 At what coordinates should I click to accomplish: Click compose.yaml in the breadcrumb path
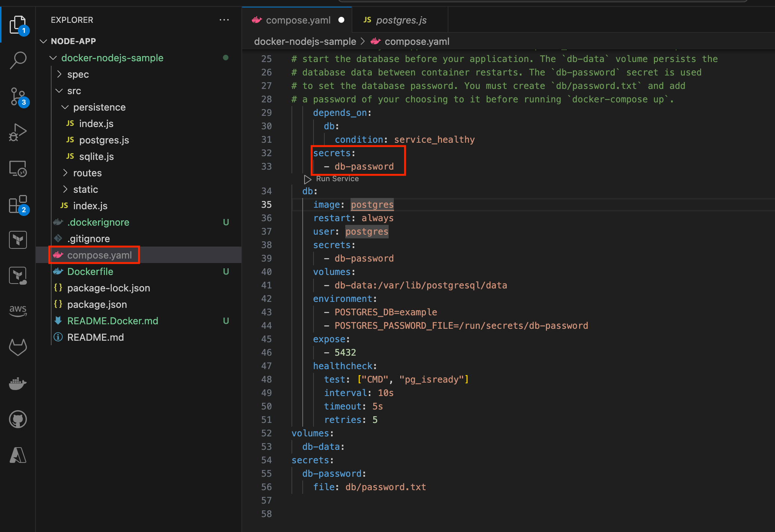417,41
